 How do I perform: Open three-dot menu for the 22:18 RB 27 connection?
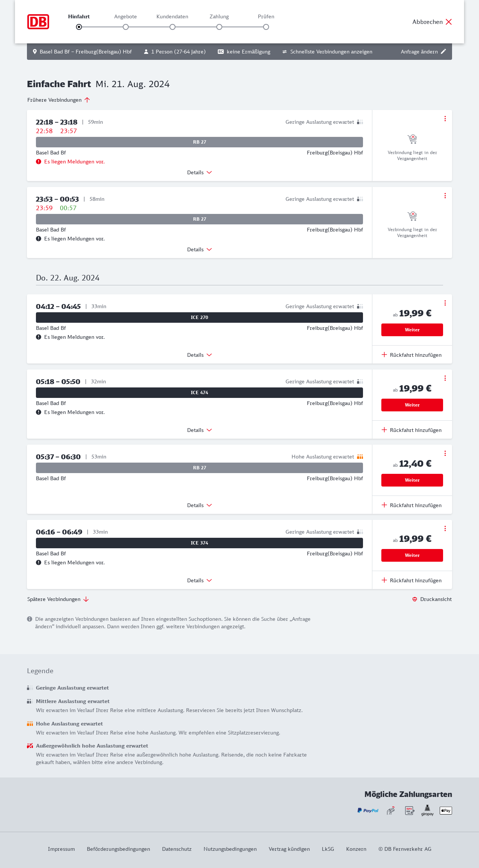(445, 119)
